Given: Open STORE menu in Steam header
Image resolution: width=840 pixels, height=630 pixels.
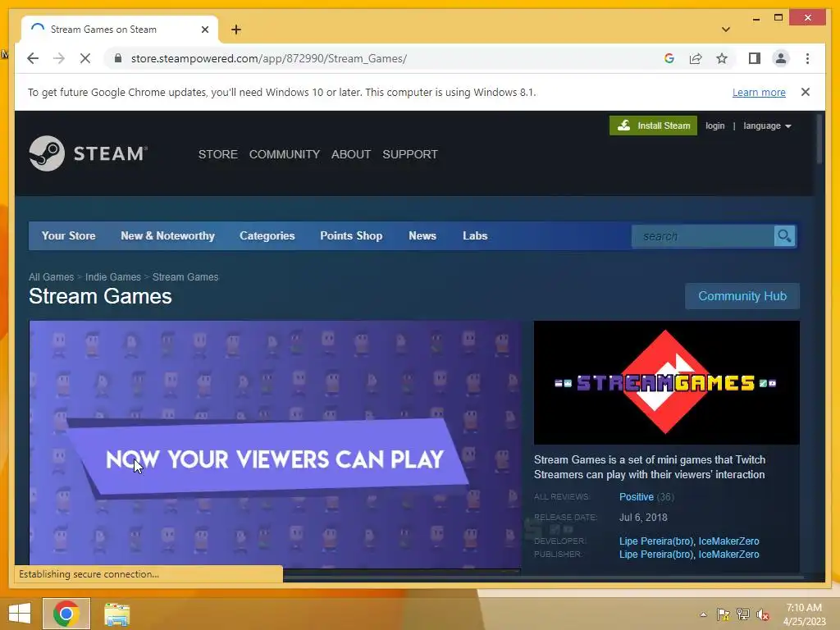Looking at the screenshot, I should tap(217, 154).
